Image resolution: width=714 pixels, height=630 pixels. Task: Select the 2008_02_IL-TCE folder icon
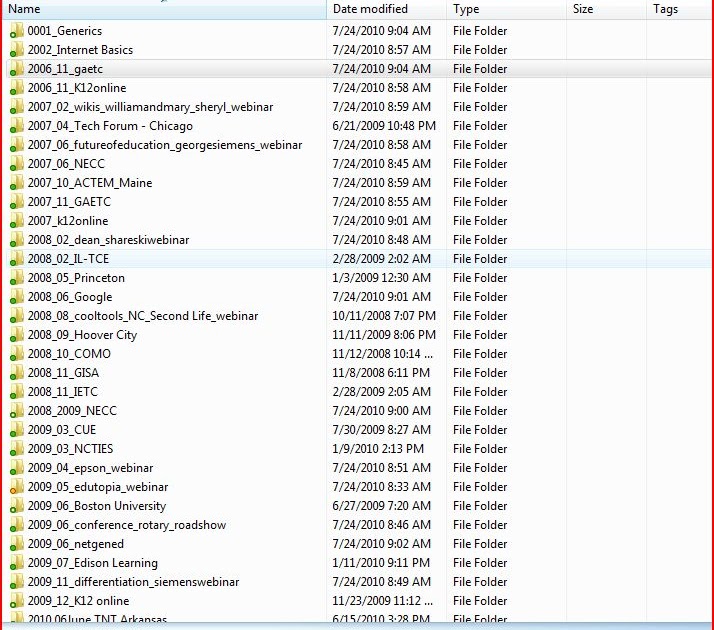coord(17,259)
